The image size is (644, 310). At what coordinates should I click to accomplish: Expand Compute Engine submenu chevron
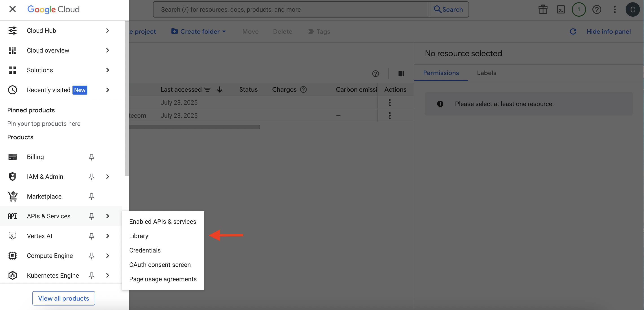tap(108, 256)
